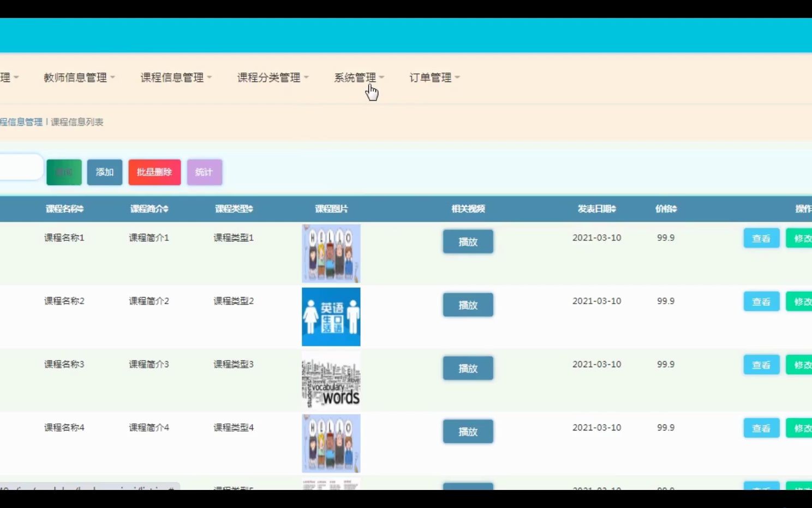Click the 课程类型1 cell

[234, 238]
